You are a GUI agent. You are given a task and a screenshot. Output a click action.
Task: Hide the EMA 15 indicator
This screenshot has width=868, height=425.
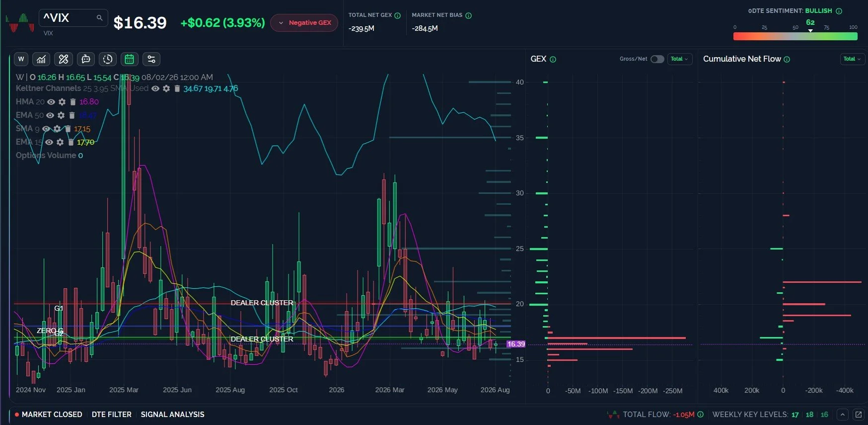point(49,142)
